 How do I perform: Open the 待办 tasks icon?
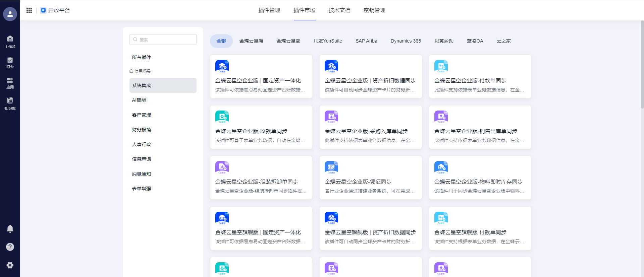[x=10, y=62]
